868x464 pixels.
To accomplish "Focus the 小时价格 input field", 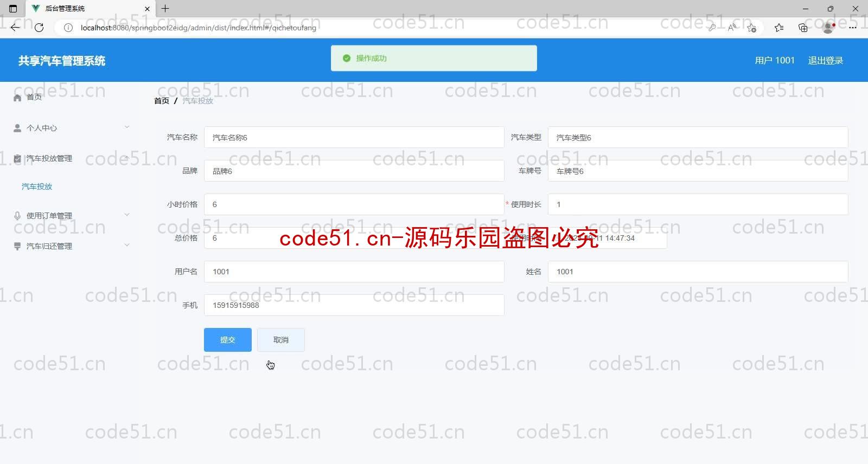I will 354,205.
